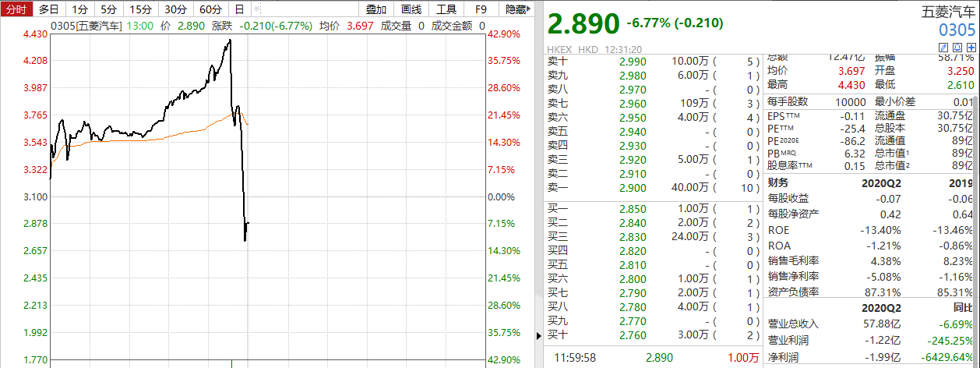Set a price alert with the bell icon
The height and width of the screenshot is (368, 980).
pyautogui.click(x=957, y=49)
